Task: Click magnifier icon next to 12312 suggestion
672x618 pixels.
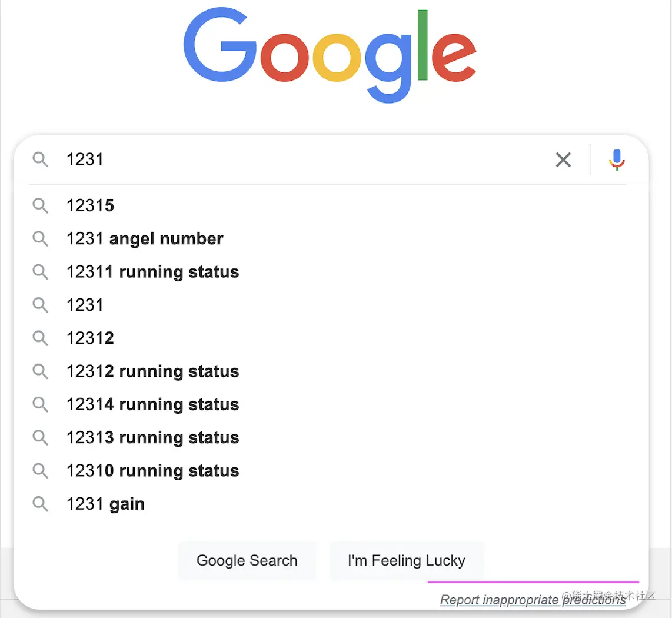Action: pos(40,338)
